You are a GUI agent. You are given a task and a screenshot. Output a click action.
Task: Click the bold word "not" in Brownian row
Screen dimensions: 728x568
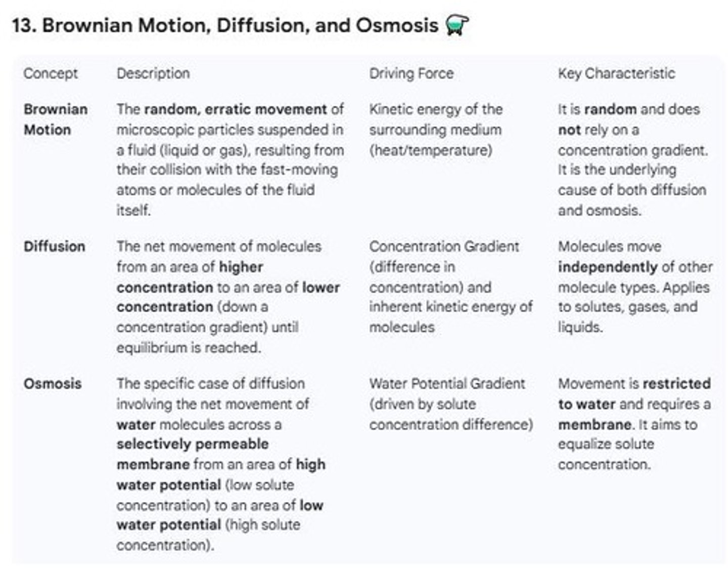pyautogui.click(x=569, y=130)
